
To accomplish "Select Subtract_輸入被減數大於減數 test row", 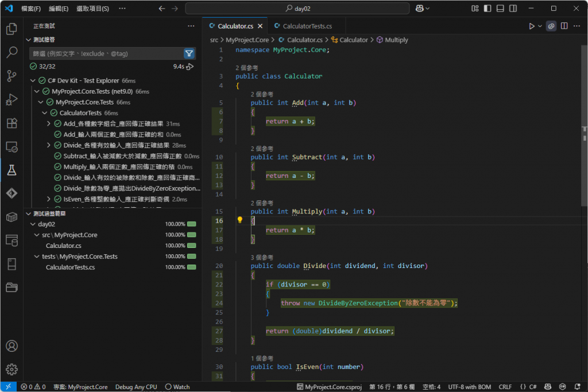I will pyautogui.click(x=113, y=156).
